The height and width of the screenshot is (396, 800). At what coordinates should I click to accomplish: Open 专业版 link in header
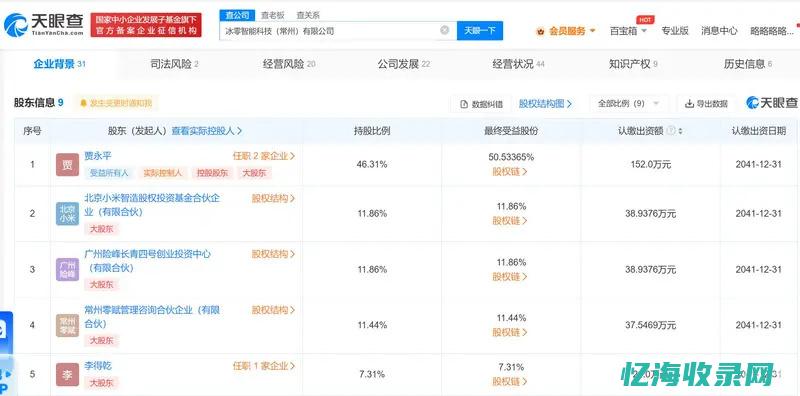click(x=675, y=31)
